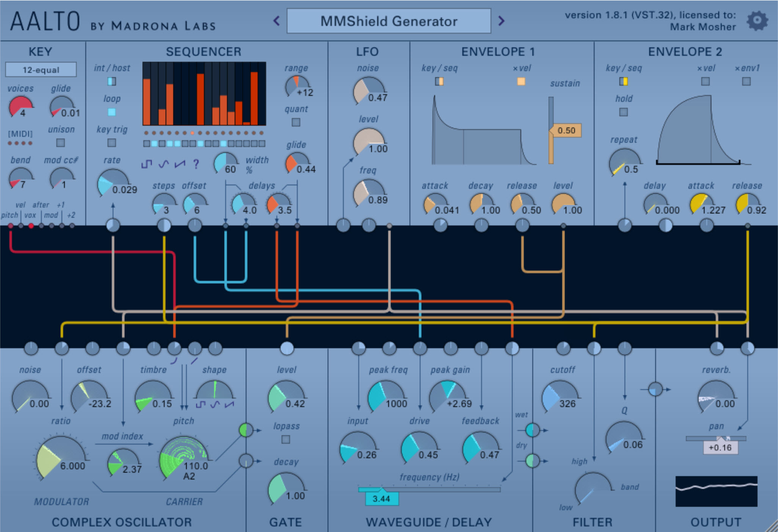
Task: Open the 12-equal tuning selector
Action: tap(40, 69)
